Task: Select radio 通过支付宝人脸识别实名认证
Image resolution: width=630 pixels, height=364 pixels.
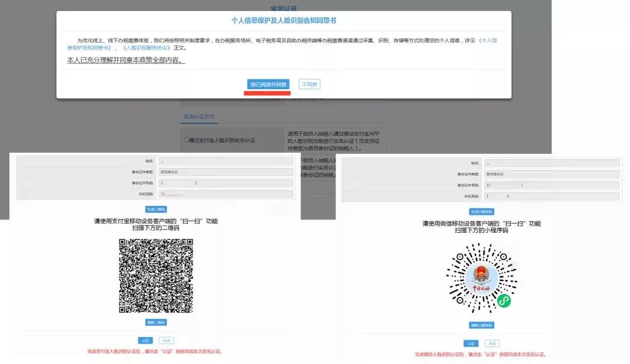Action: click(186, 140)
